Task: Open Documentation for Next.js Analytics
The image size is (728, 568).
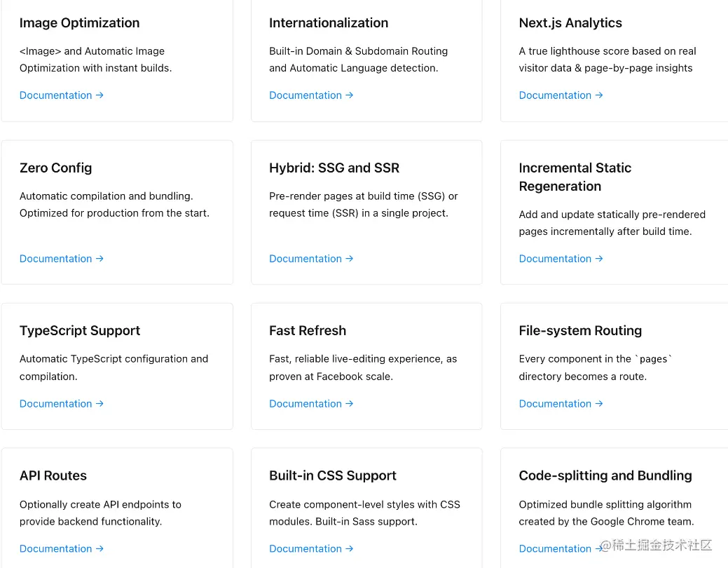Action: (x=556, y=95)
